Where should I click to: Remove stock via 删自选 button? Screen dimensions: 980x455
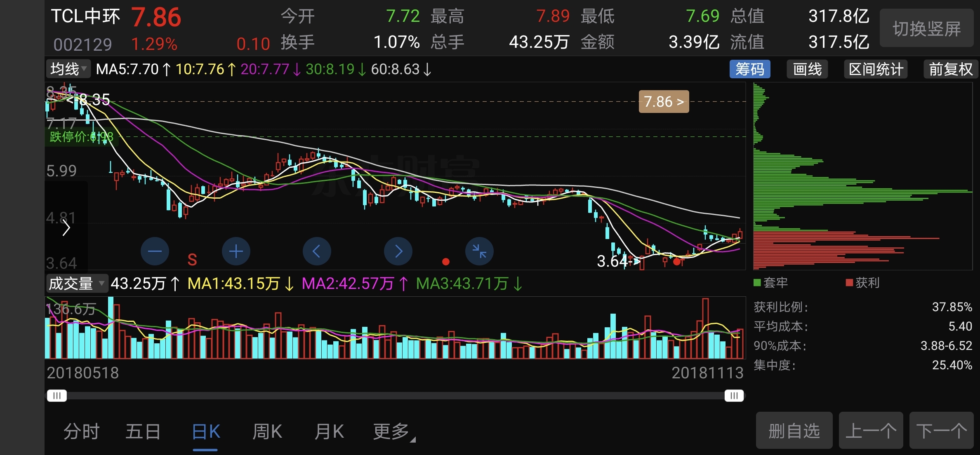[794, 431]
